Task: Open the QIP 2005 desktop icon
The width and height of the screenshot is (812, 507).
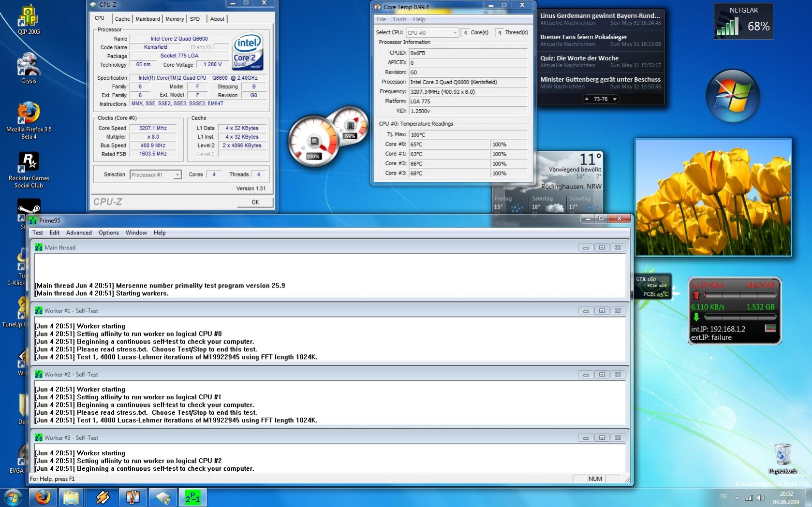Action: tap(29, 19)
